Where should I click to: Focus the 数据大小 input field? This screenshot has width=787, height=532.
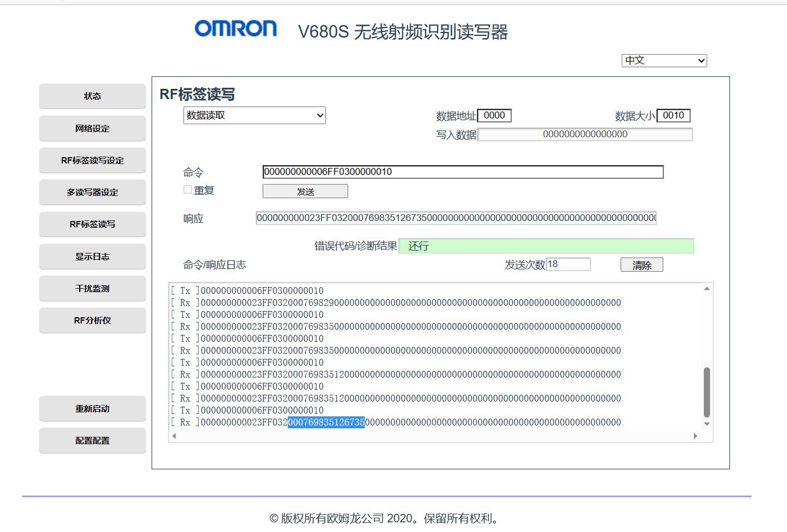673,116
